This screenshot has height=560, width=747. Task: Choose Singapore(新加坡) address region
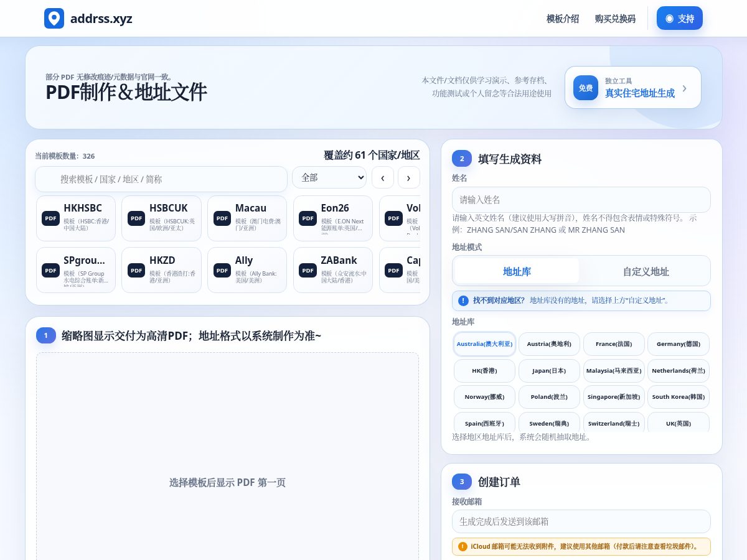click(614, 397)
